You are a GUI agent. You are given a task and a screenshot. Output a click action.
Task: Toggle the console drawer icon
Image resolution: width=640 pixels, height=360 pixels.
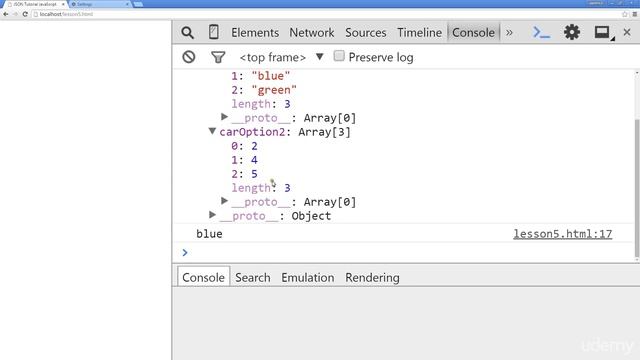pyautogui.click(x=541, y=32)
